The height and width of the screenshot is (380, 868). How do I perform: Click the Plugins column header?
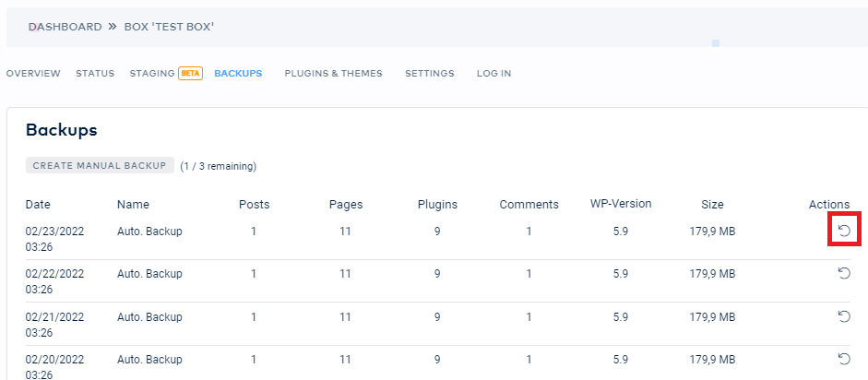pos(437,205)
